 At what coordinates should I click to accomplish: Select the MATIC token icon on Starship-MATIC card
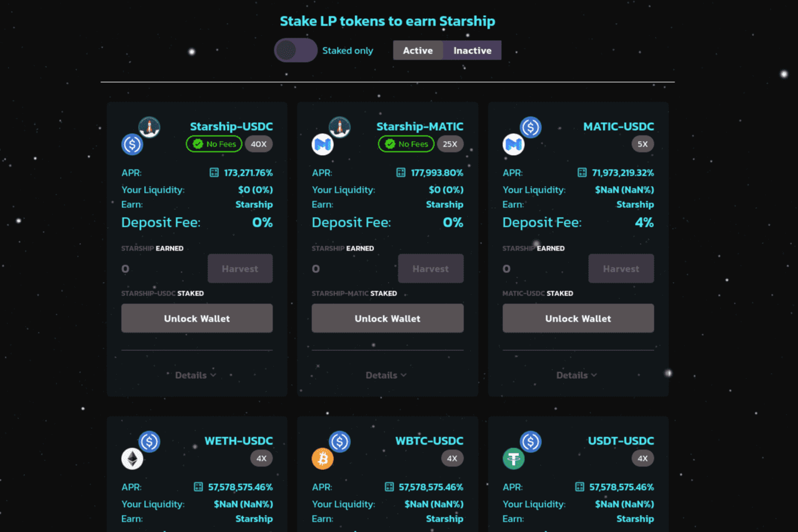pos(323,144)
